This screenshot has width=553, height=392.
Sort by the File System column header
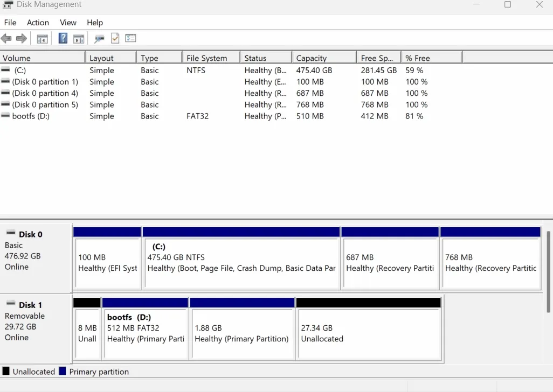(x=211, y=58)
